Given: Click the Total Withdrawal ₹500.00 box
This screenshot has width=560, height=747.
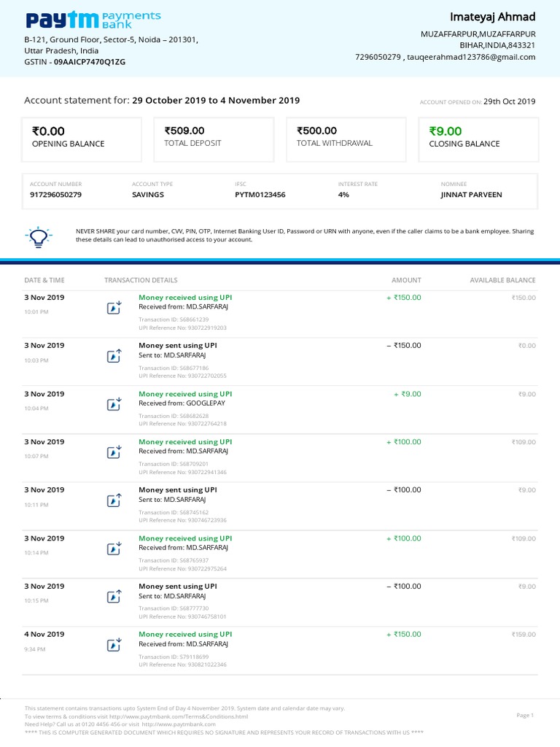Looking at the screenshot, I should 345,139.
